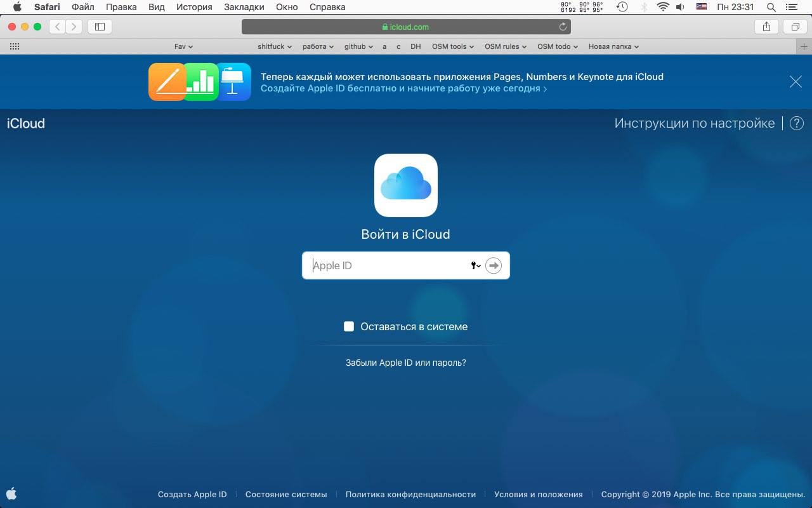Viewport: 812px width, 508px height.
Task: Enable the "Оставаться в системе" checkbox
Action: [x=349, y=326]
